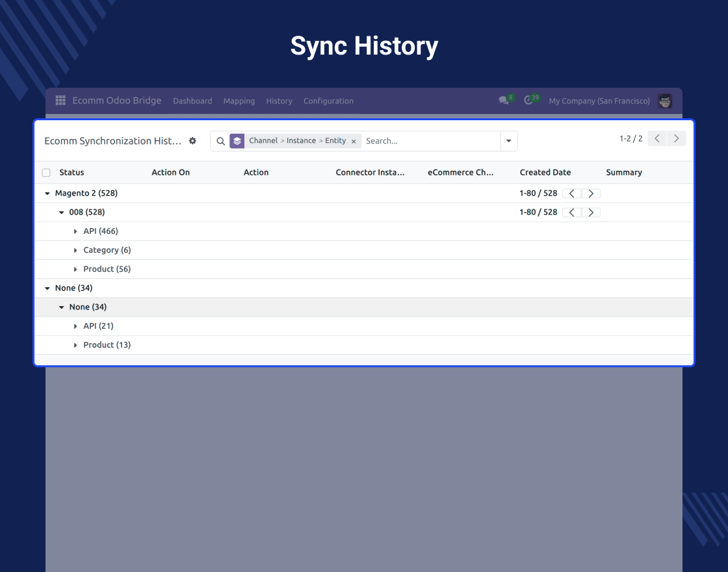Go to previous page of main pager
This screenshot has height=572, width=728.
(x=657, y=138)
